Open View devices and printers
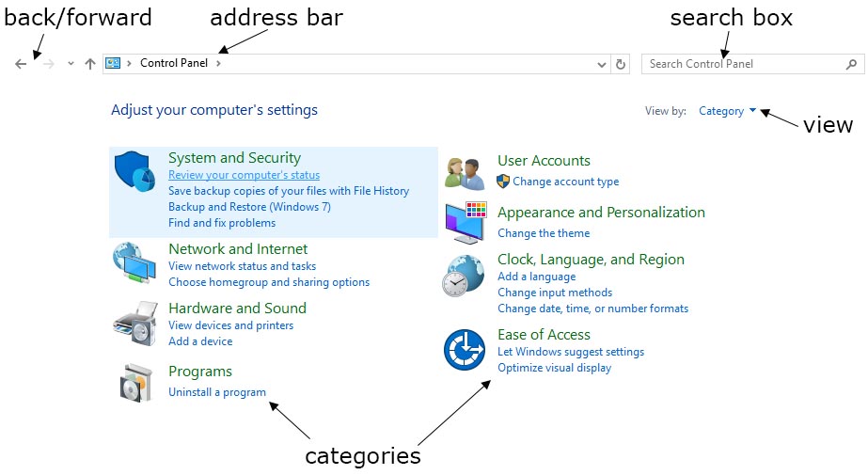Viewport: 868px width, 475px height. coord(230,325)
